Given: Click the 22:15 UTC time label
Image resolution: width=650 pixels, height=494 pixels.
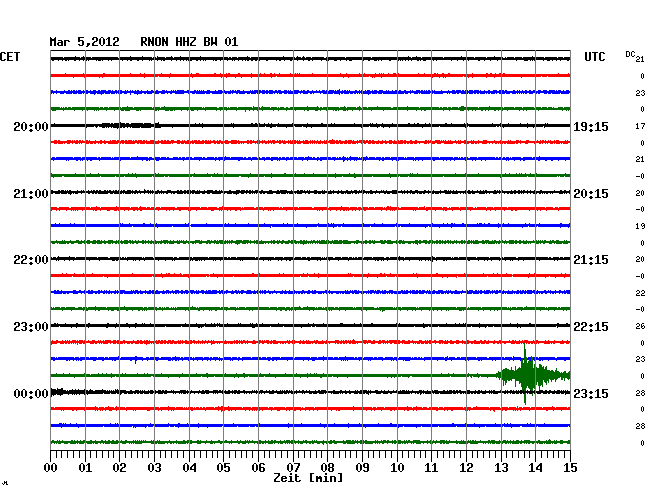Looking at the screenshot, I should tap(591, 327).
